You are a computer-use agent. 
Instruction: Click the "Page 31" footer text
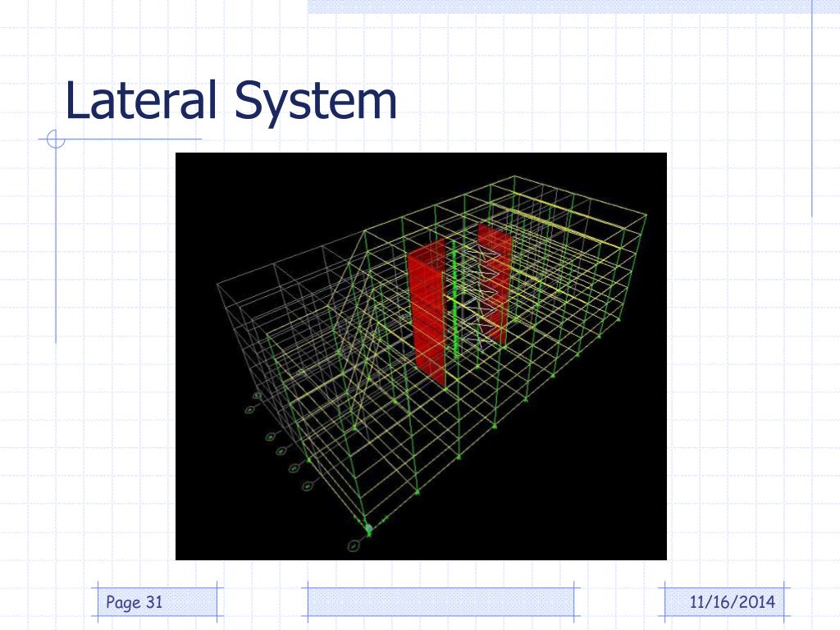pos(134,602)
